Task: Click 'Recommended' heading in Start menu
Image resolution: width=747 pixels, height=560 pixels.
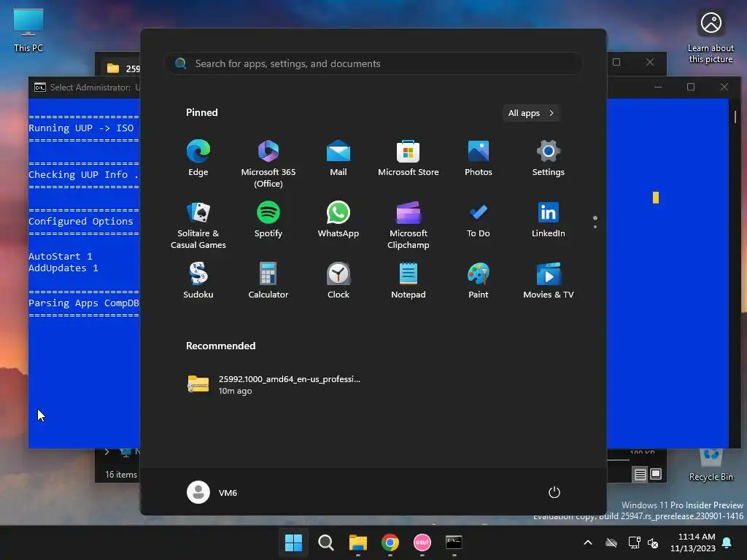Action: [x=220, y=346]
